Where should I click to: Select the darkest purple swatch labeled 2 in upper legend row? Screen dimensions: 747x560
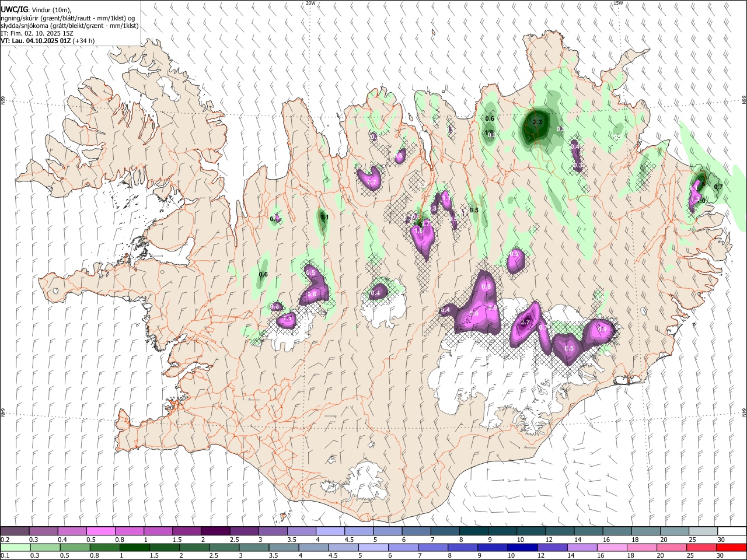(215, 531)
